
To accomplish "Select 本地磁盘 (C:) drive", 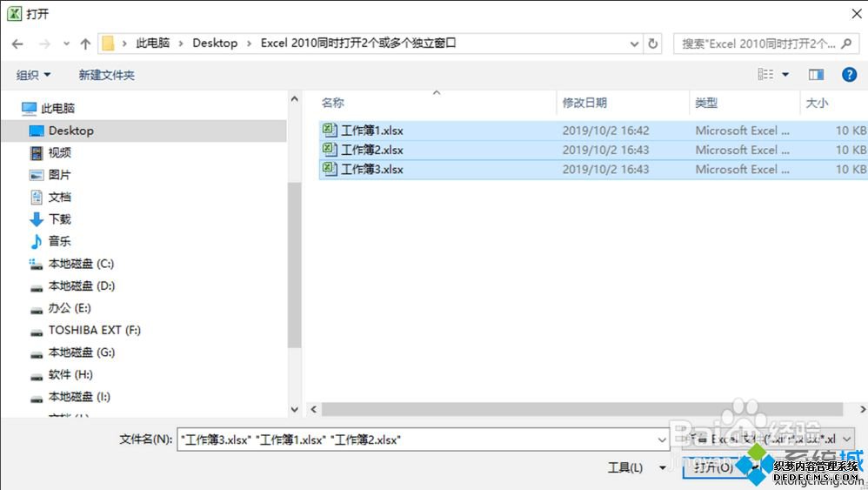I will (81, 264).
